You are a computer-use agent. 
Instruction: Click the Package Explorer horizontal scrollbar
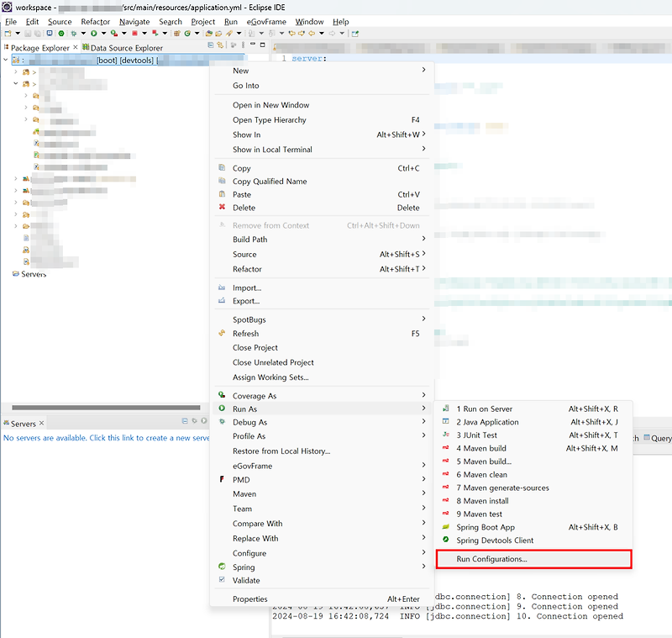(x=106, y=408)
